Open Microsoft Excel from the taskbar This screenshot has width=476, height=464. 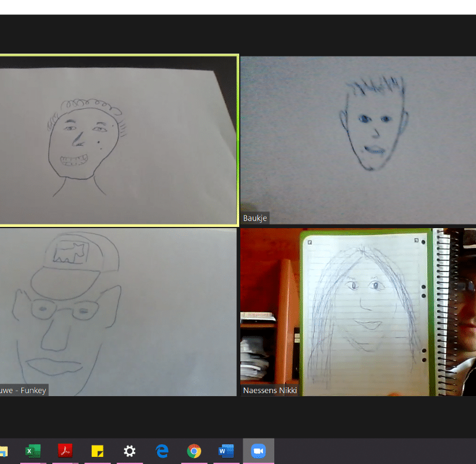[33, 451]
